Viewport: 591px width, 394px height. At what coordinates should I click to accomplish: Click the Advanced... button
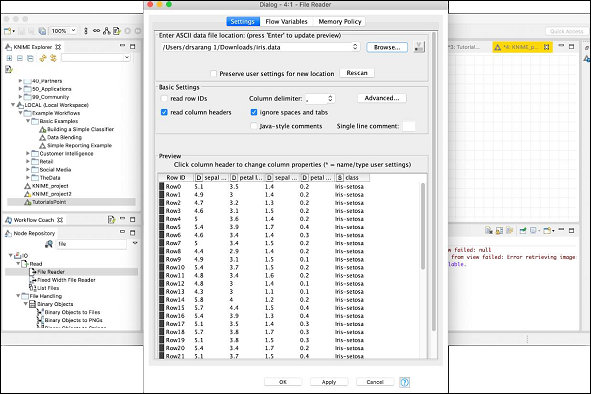382,98
